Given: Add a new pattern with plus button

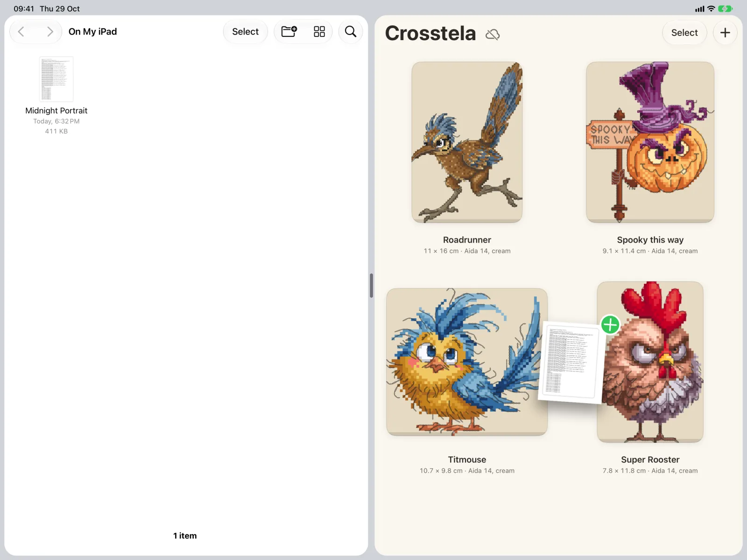Looking at the screenshot, I should (x=725, y=33).
